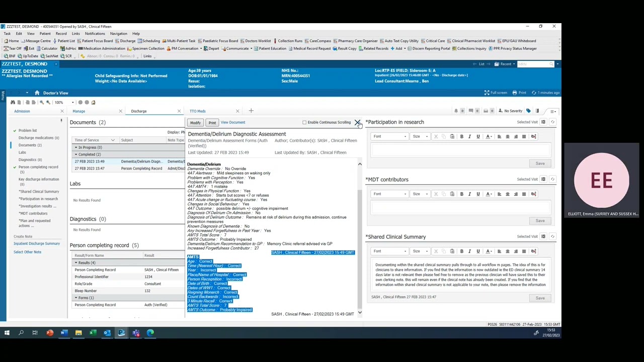
Task: Click the Modify document button
Action: (x=195, y=123)
